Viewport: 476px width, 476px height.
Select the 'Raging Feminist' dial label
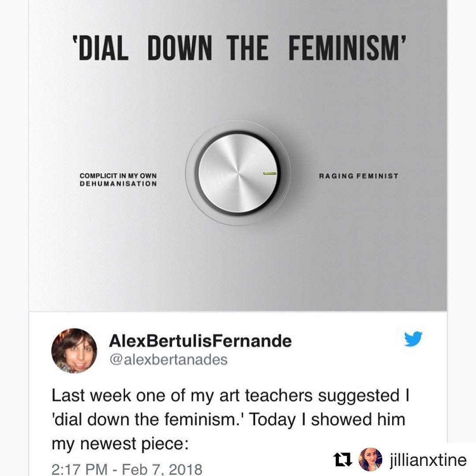358,176
